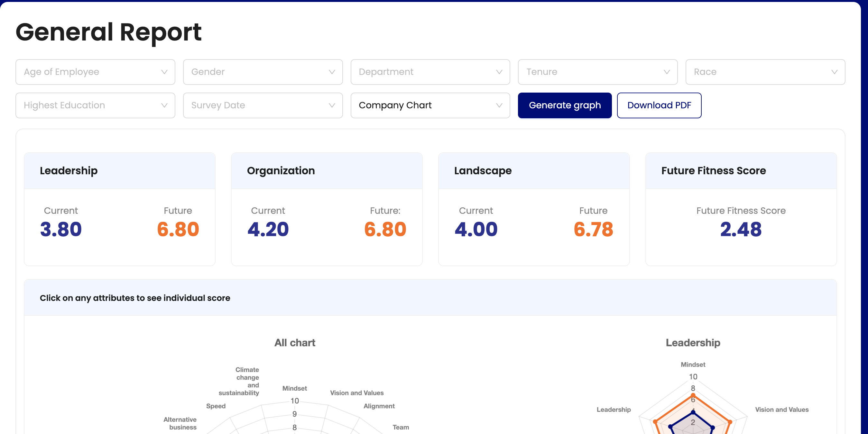The image size is (868, 434).
Task: Open the Age of Employee dropdown
Action: point(95,72)
